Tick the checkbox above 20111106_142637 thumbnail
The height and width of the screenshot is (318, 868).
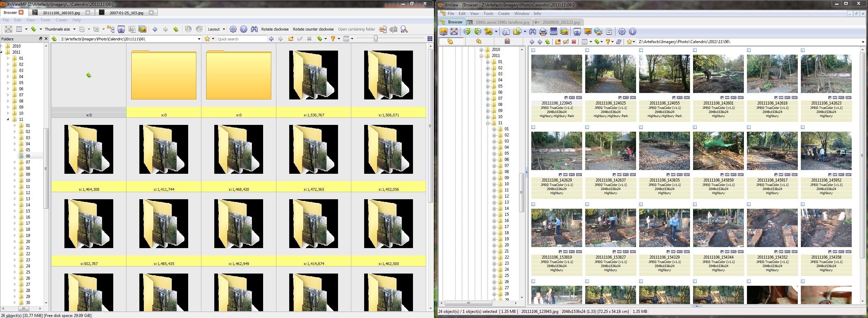(x=587, y=127)
